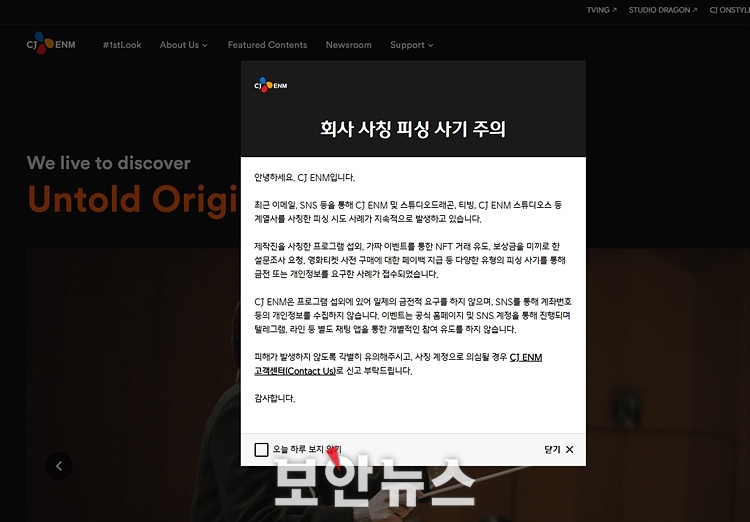The image size is (750, 522).
Task: Click the CJ ENM logo in the header
Action: (51, 44)
